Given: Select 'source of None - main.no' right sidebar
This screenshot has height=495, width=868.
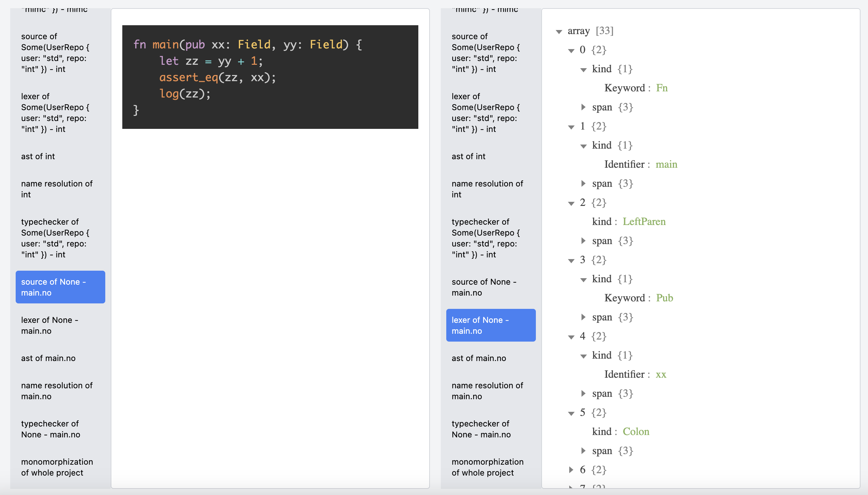Looking at the screenshot, I should [484, 287].
